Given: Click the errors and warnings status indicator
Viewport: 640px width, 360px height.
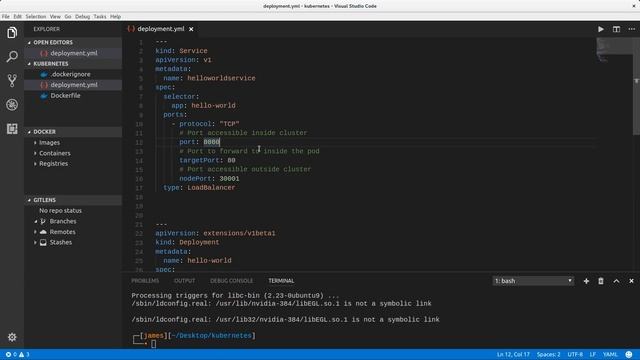Looking at the screenshot, I should pos(18,354).
